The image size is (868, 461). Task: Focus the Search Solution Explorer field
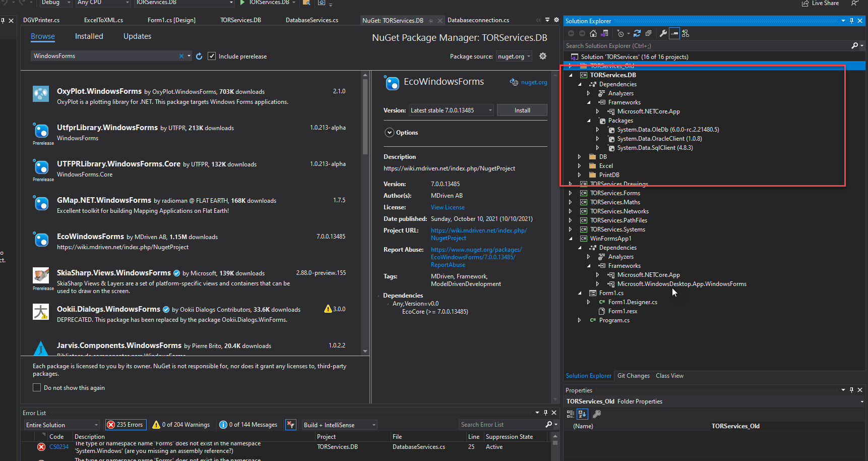pyautogui.click(x=707, y=45)
